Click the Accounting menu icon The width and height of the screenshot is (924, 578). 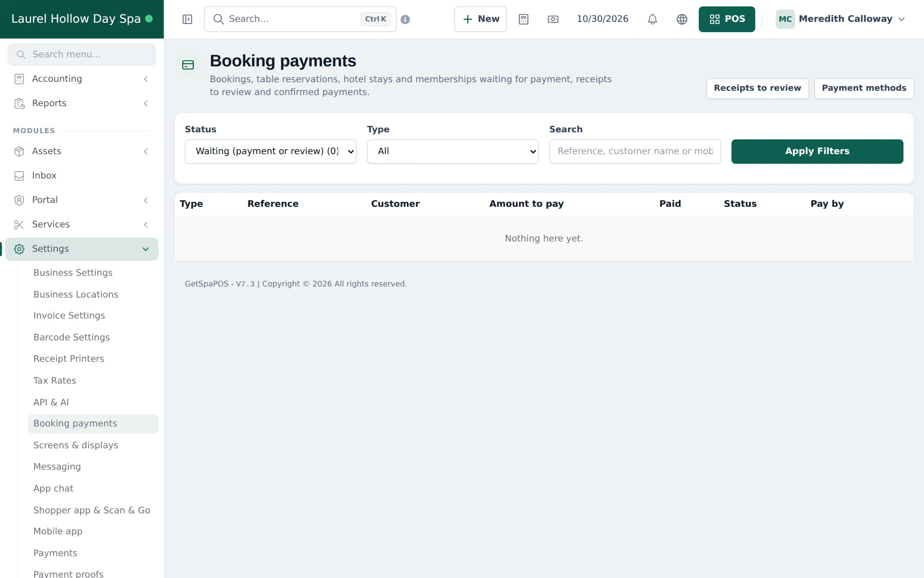click(x=19, y=79)
